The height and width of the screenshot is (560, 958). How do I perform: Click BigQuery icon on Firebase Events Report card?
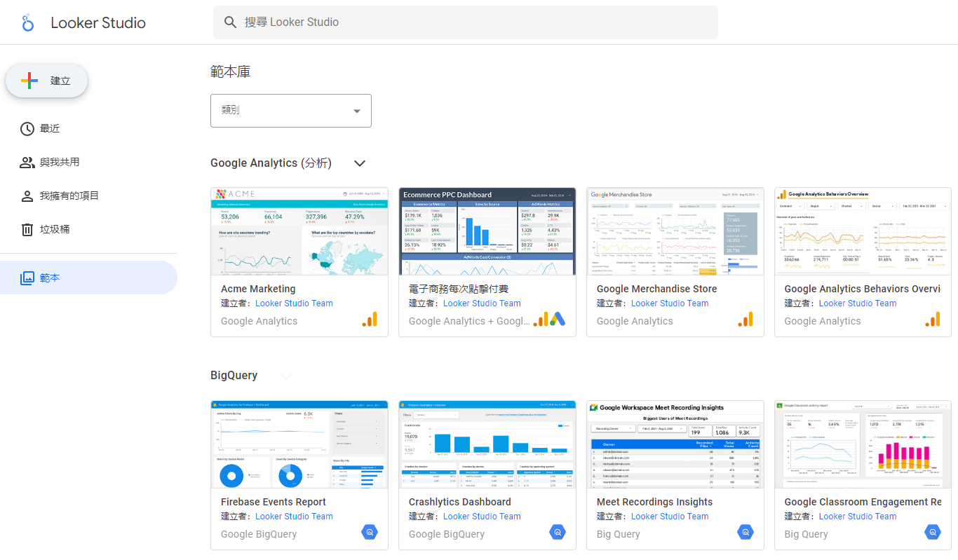click(370, 532)
